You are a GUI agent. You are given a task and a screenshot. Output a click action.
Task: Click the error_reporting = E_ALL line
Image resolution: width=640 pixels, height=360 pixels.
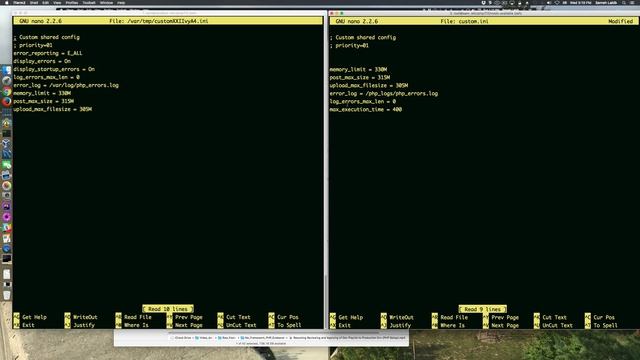coord(48,53)
